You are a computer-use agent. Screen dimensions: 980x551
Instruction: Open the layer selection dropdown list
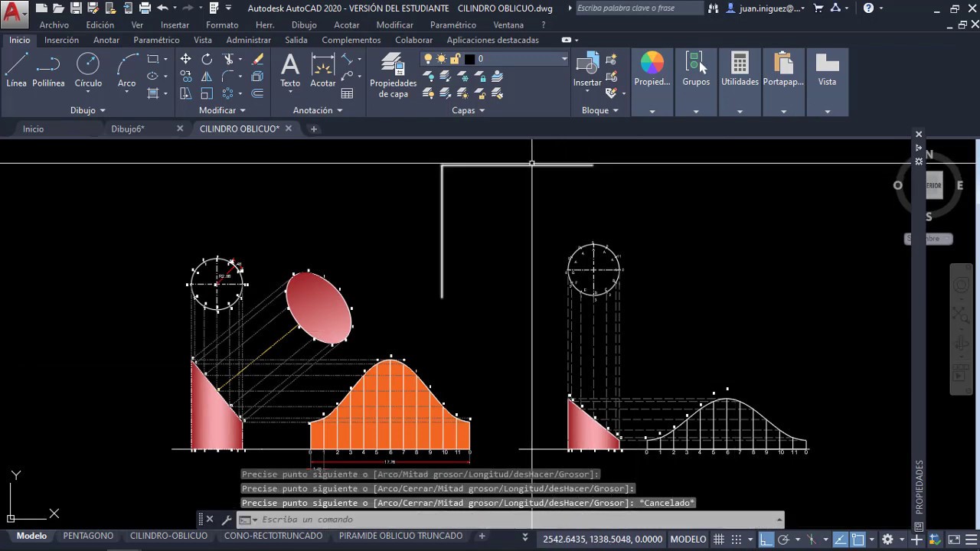click(x=564, y=59)
